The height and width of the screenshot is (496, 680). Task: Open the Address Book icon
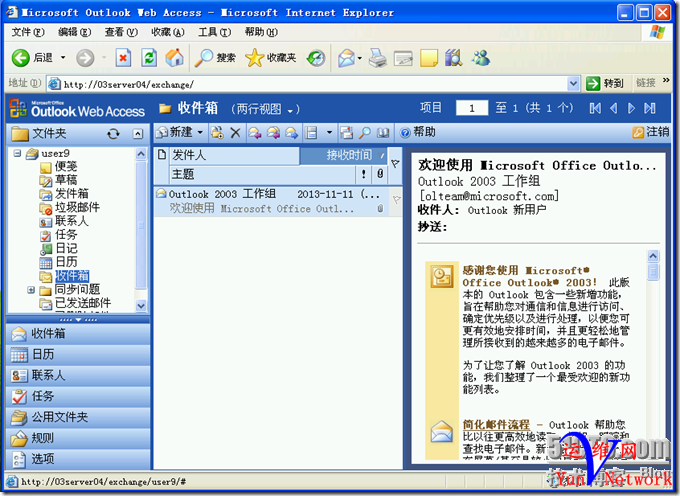pos(383,133)
